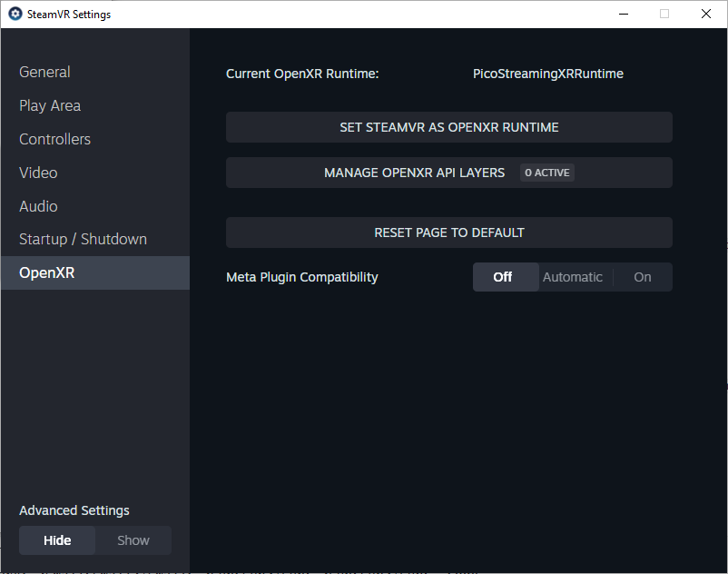Minimize the SteamVR Settings window
The width and height of the screenshot is (728, 574).
point(624,14)
